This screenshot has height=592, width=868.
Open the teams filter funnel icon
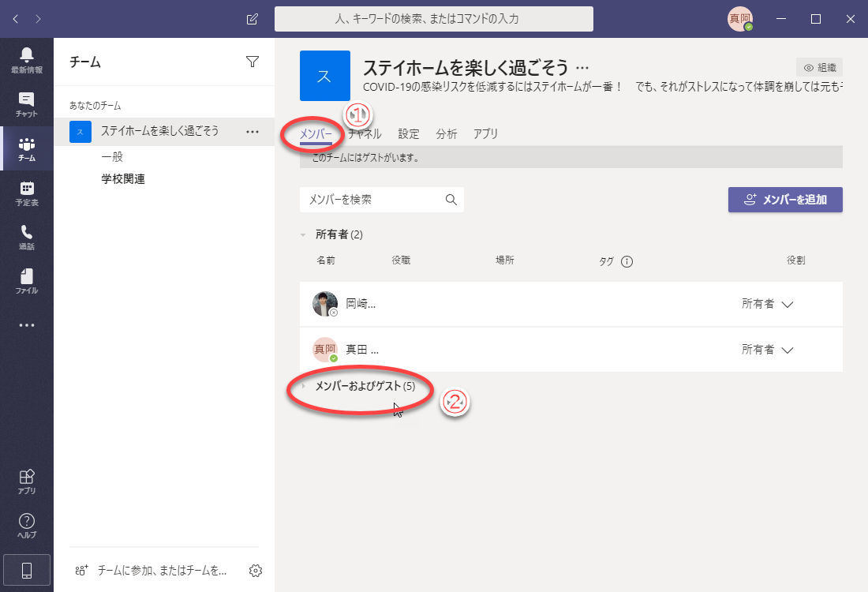253,62
